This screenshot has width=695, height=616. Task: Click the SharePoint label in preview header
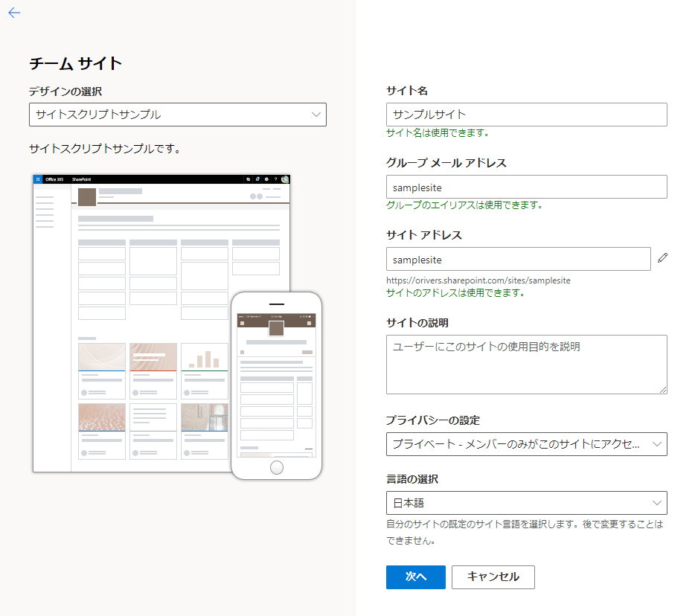pos(80,179)
